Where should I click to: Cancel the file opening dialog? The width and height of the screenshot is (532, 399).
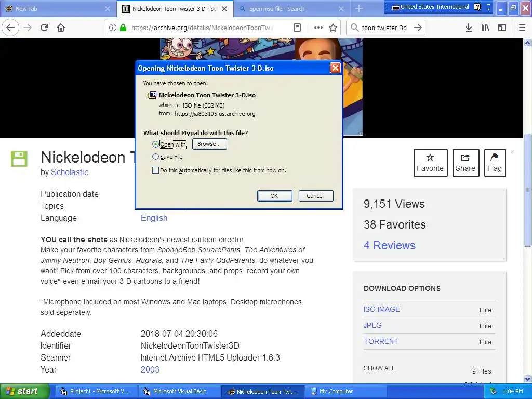tap(315, 196)
